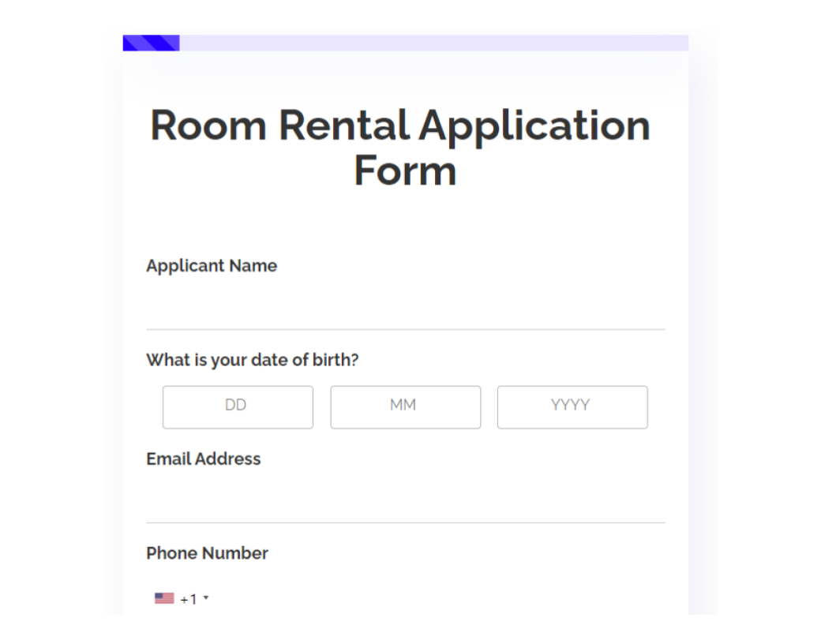The width and height of the screenshot is (821, 644).
Task: Click the Room Rental Application Form title
Action: click(x=400, y=148)
